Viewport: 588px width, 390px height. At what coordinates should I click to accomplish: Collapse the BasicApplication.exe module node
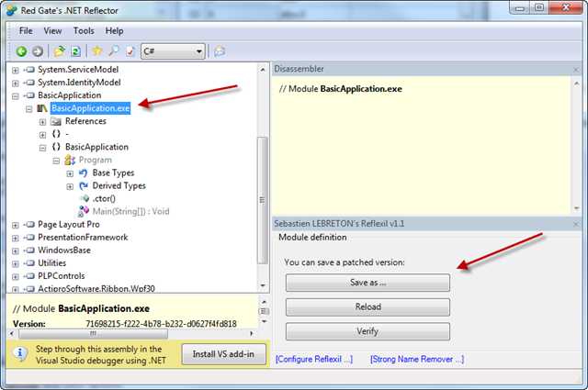pos(28,109)
